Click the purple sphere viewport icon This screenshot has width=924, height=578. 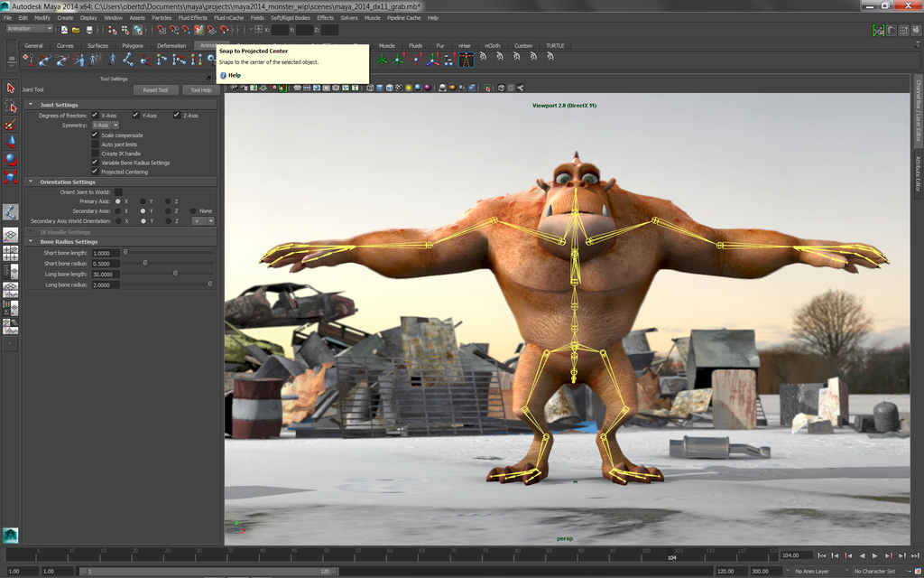[428, 88]
